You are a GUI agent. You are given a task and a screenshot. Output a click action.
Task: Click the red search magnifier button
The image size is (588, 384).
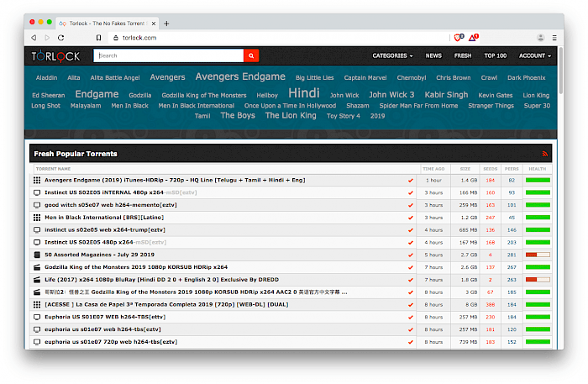(x=251, y=55)
